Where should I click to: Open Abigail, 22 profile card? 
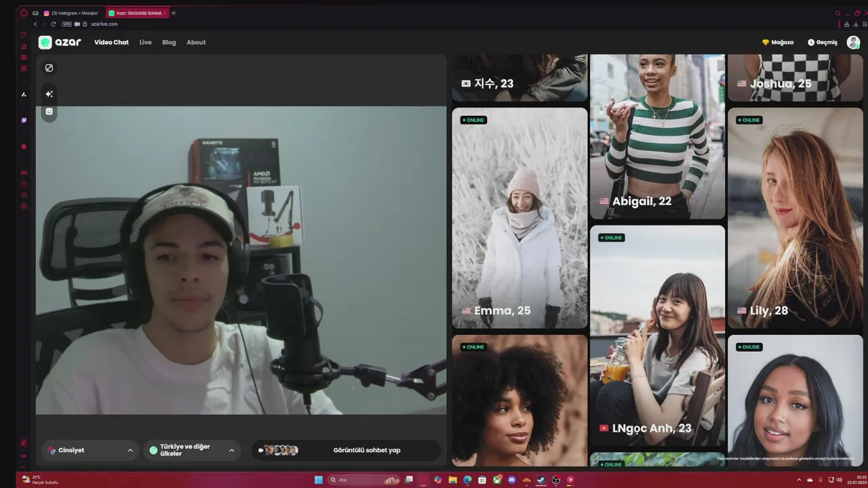coord(657,136)
